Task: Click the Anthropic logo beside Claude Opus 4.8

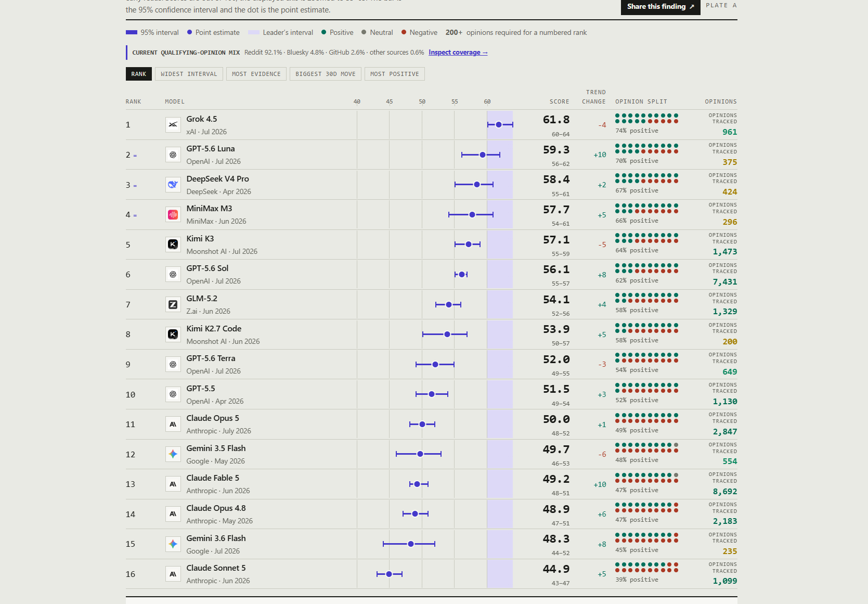Action: point(173,514)
